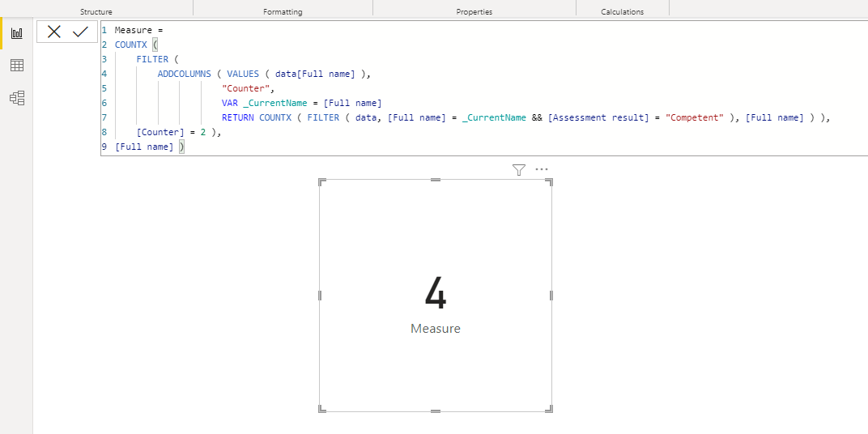Click the card's bottom middle resize handle
Screen dimensions: 868x434
click(x=436, y=411)
